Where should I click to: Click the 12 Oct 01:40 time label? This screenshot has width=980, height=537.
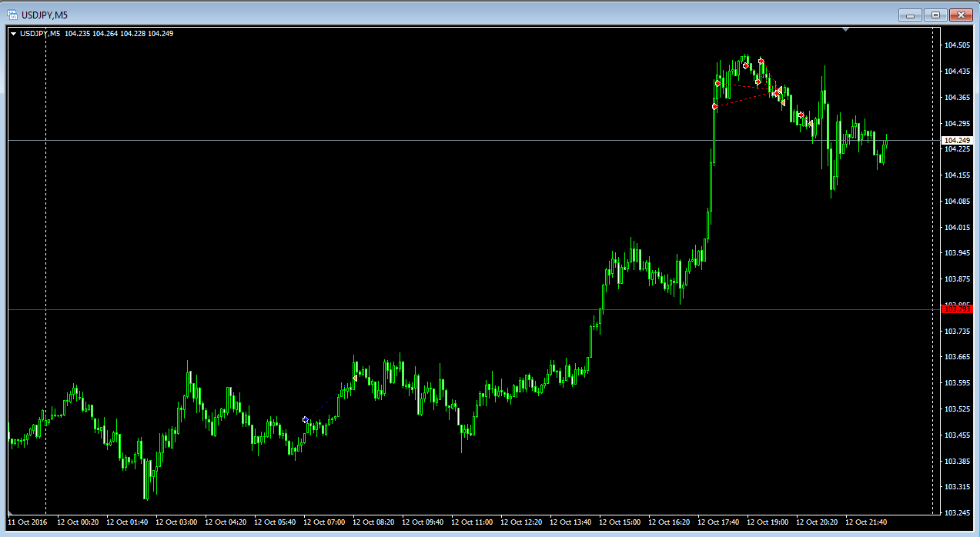tap(127, 522)
